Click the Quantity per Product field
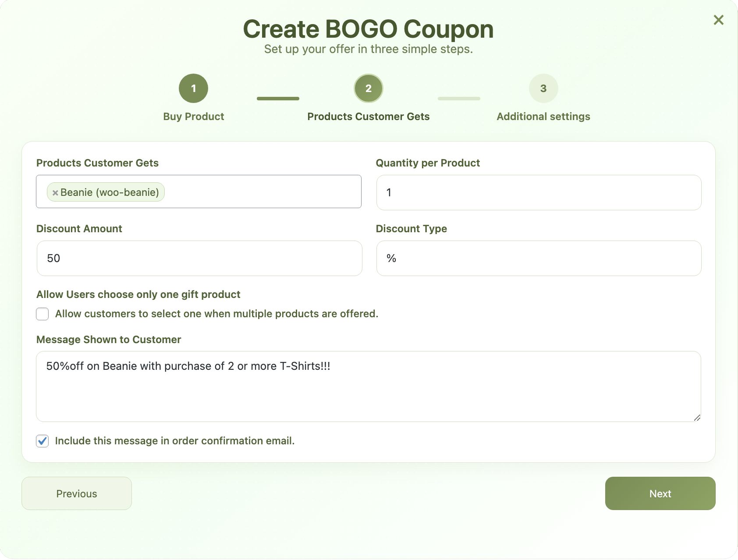Image resolution: width=738 pixels, height=560 pixels. 539,193
